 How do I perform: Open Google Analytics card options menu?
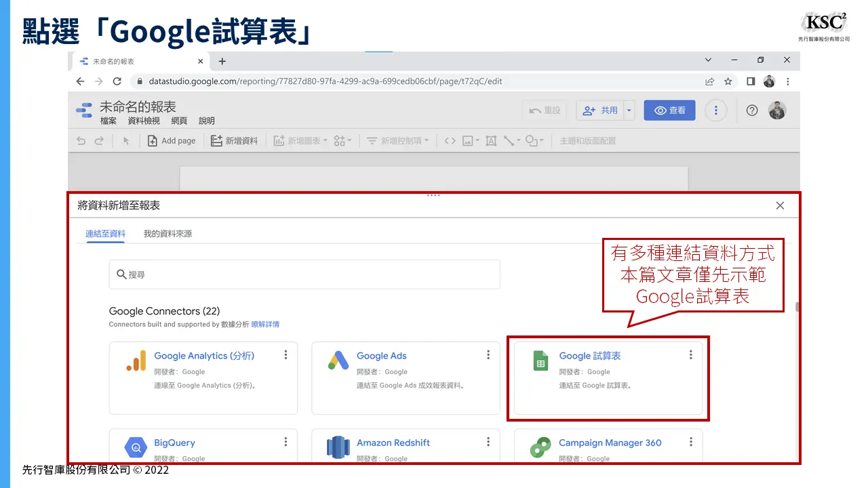285,354
